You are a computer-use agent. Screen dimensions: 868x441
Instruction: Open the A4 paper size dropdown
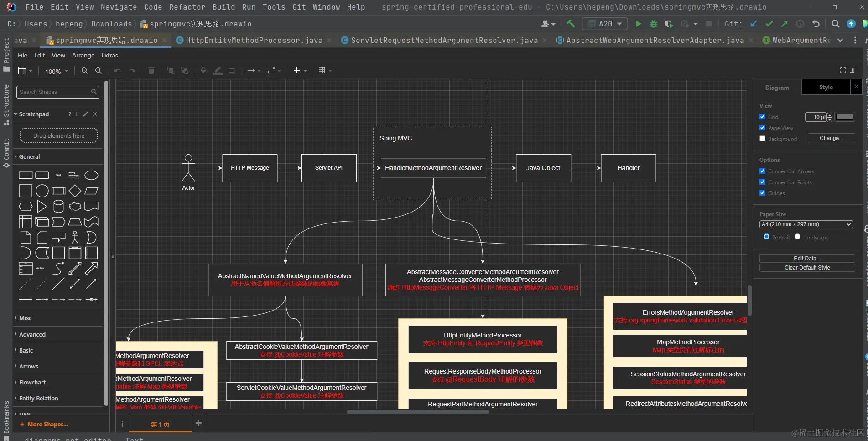[x=806, y=224]
